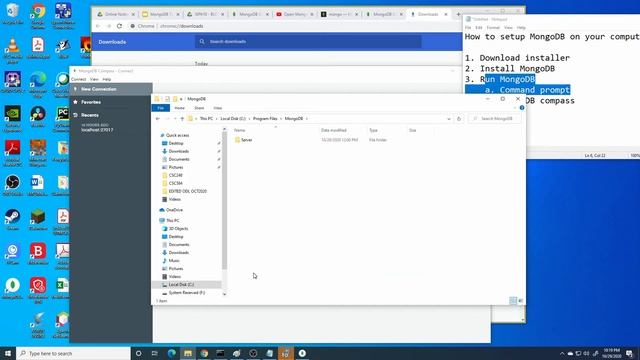Sort files by the Type column

pyautogui.click(x=373, y=130)
